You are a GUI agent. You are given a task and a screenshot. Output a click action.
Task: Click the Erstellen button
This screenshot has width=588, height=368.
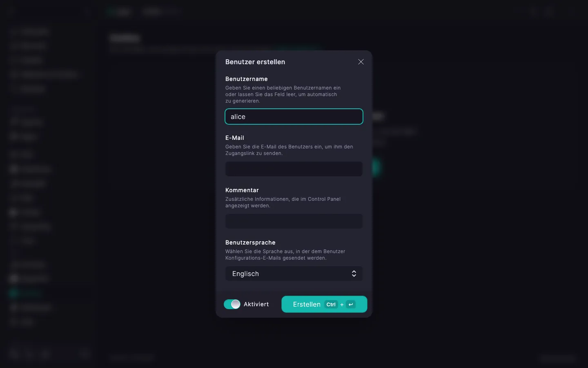pyautogui.click(x=324, y=304)
